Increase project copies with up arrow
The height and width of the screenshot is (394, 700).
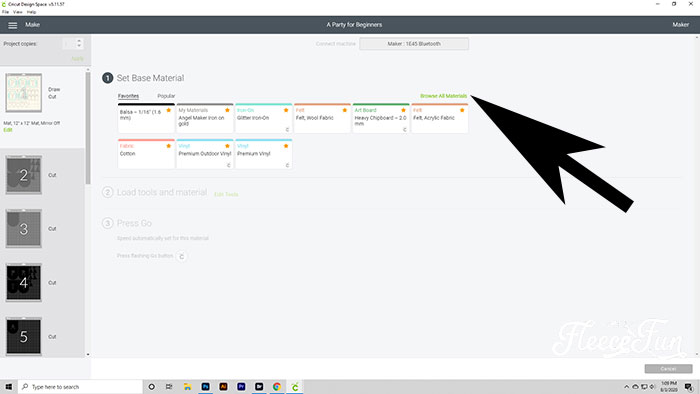[79, 41]
